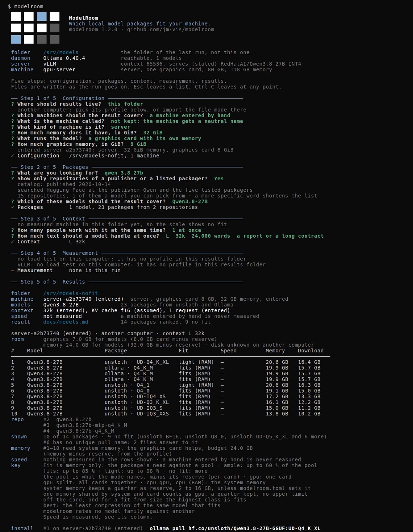Select "server-a2b73740 (entered)" in the machine row
Image resolution: width=413 pixels, height=532 pixels.
tap(83, 299)
